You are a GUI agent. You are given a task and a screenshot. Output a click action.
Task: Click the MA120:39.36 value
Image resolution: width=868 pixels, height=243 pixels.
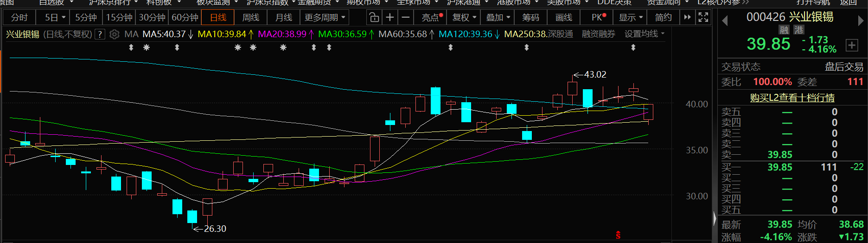pyautogui.click(x=466, y=34)
